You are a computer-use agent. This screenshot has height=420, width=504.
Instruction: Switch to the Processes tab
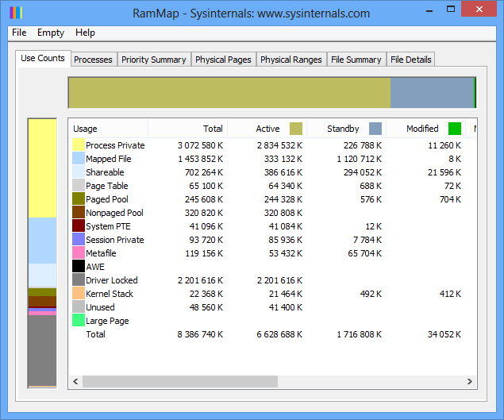tap(93, 60)
